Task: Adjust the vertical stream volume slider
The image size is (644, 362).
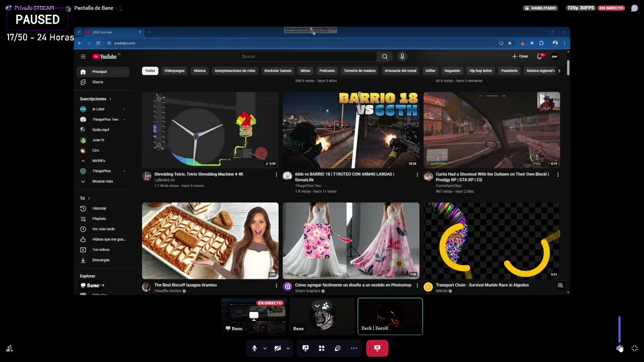Action: click(619, 329)
